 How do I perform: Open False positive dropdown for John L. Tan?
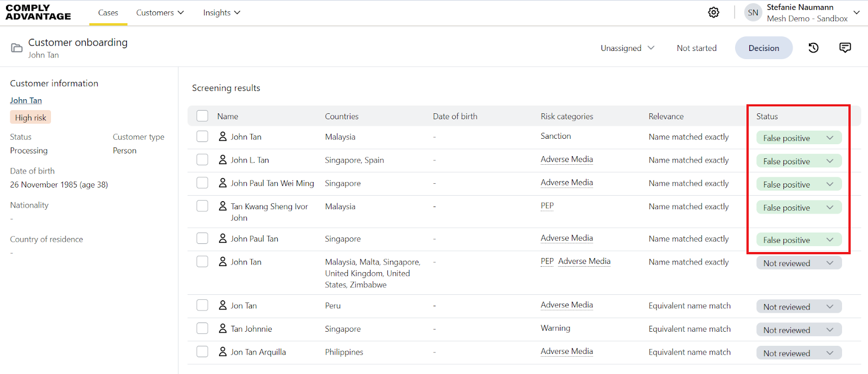[x=799, y=161]
